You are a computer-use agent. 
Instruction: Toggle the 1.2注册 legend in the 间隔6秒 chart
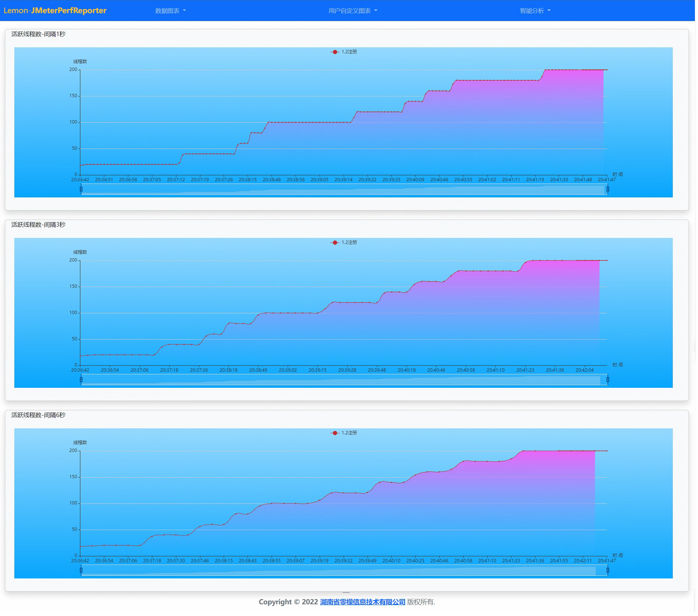point(344,433)
